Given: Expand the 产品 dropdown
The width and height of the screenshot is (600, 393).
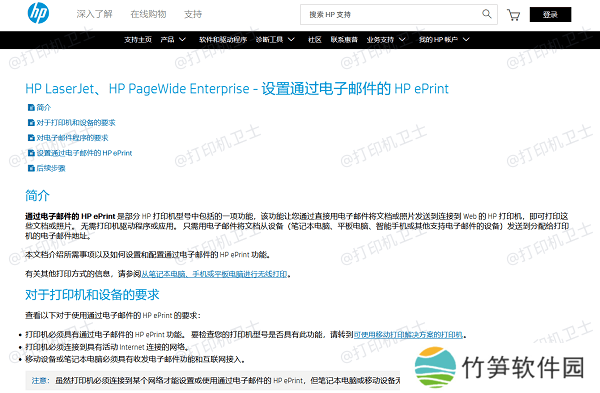Looking at the screenshot, I should 173,39.
